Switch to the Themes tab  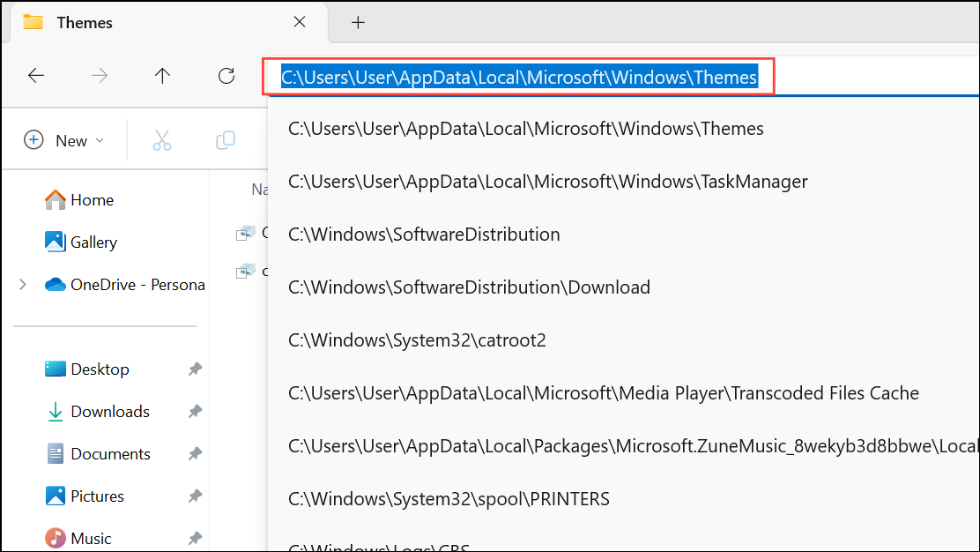[167, 23]
